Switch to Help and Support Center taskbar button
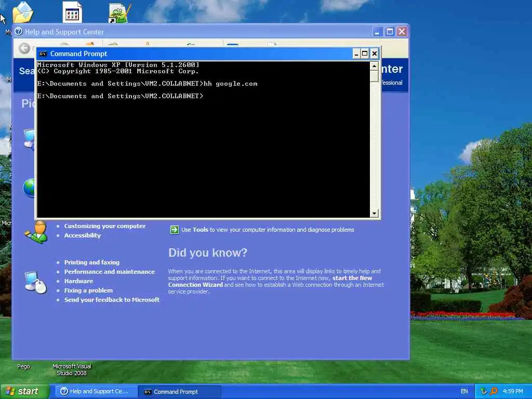Viewport: 532px width, 399px height. click(x=96, y=392)
